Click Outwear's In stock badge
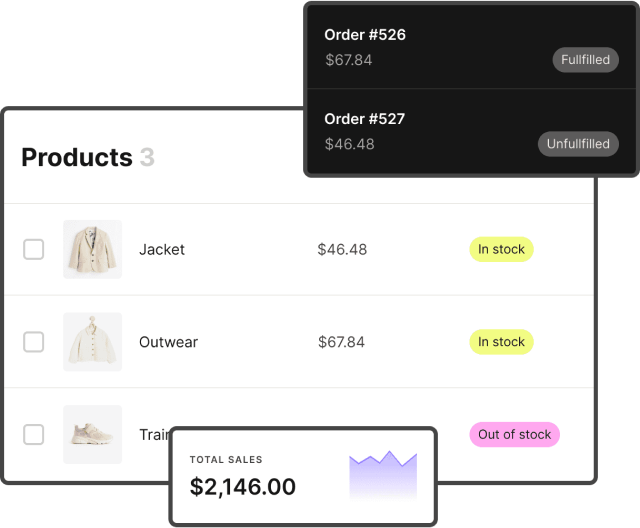Screen dimensions: 640x528 pyautogui.click(x=501, y=342)
